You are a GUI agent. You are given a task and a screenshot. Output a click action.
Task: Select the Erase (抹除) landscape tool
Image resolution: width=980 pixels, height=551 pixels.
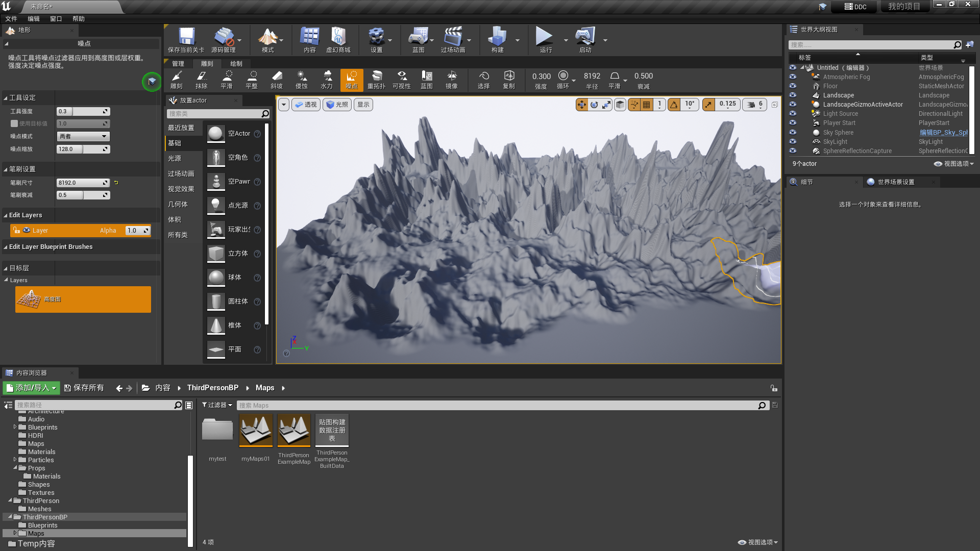tap(202, 80)
